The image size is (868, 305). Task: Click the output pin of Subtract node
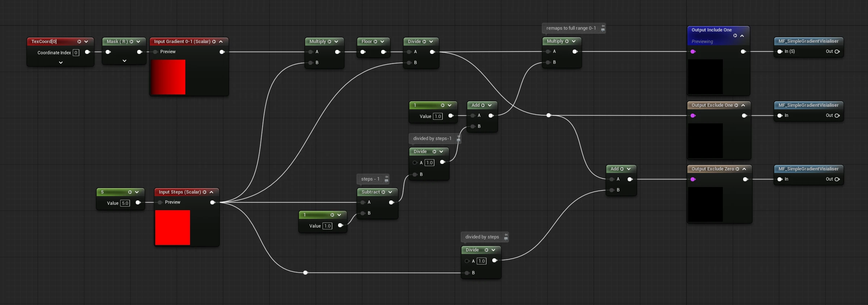pyautogui.click(x=391, y=202)
